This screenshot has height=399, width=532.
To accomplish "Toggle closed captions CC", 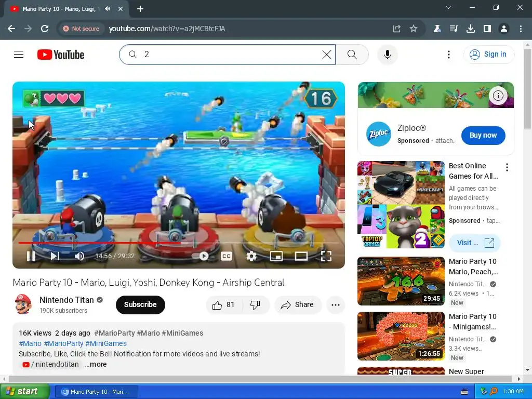I will pos(227,256).
